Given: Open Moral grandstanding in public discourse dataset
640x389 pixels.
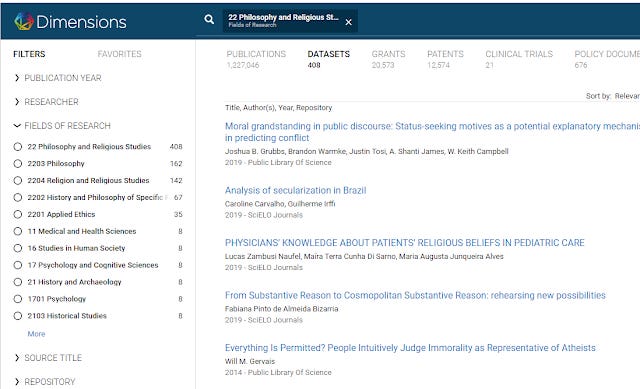Looking at the screenshot, I should tap(432, 132).
